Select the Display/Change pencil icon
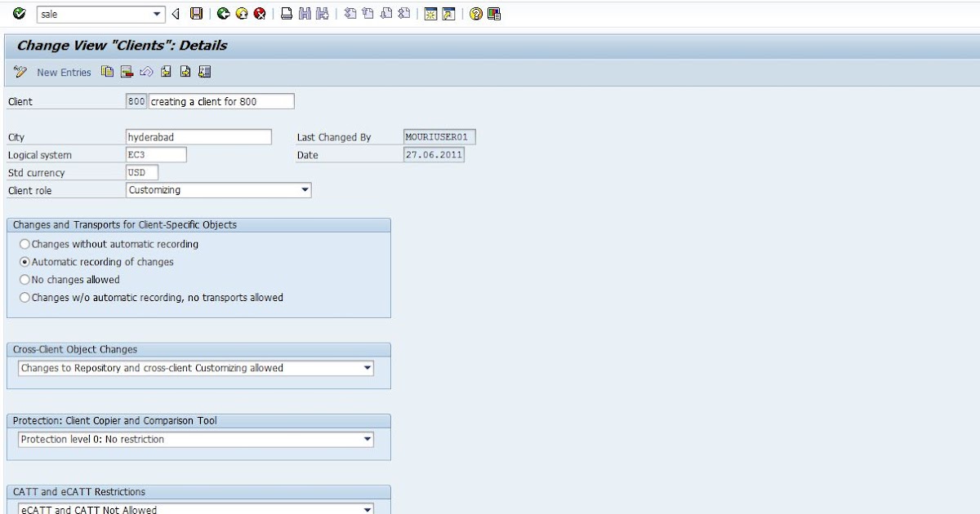The width and height of the screenshot is (980, 514). (20, 72)
